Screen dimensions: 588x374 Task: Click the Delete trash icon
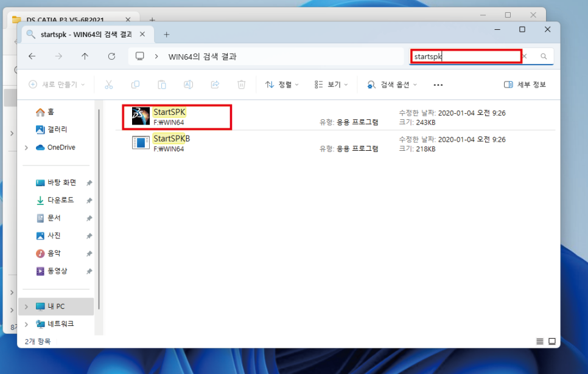coord(242,85)
